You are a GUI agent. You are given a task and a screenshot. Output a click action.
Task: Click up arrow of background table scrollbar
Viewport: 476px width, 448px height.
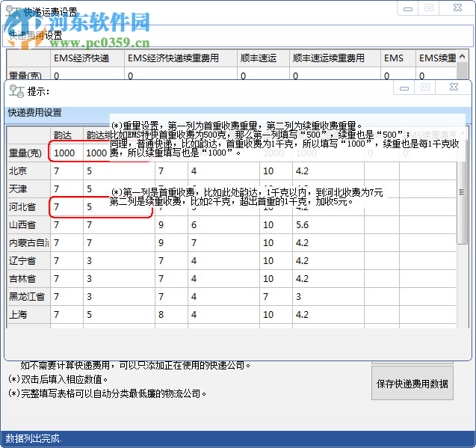pyautogui.click(x=462, y=57)
